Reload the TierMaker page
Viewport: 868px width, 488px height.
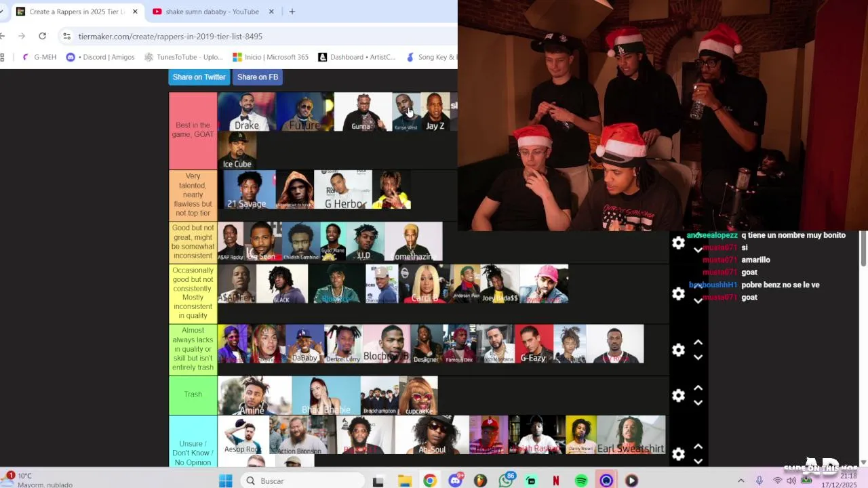pos(42,36)
